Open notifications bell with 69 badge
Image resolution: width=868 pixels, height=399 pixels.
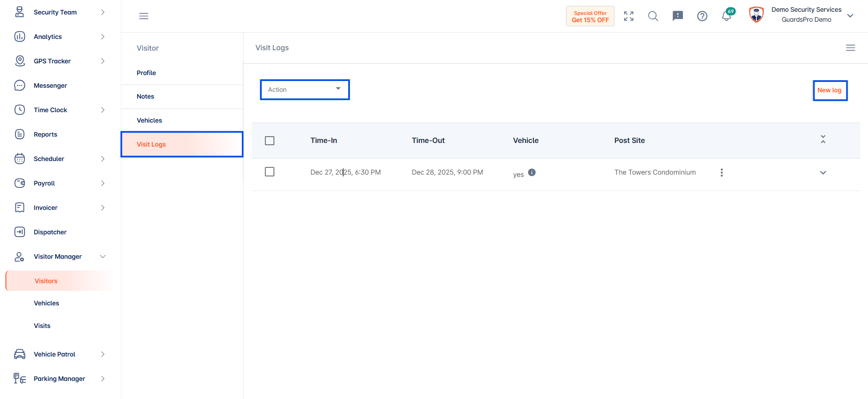[x=727, y=15]
